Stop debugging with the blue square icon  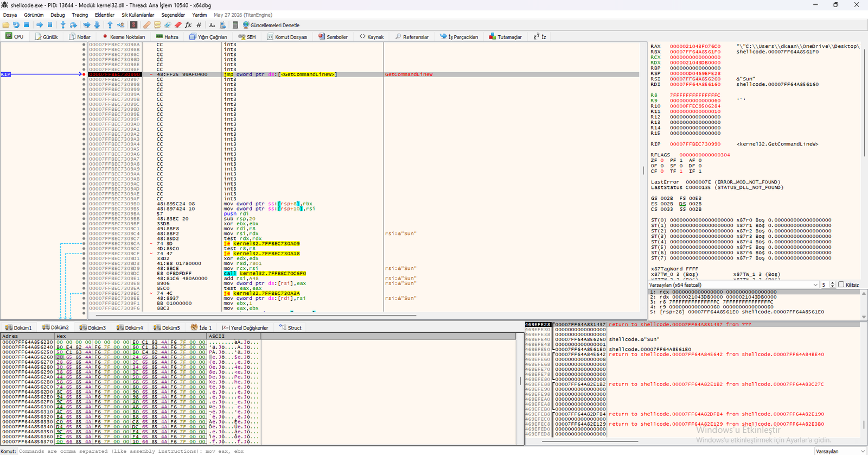tap(26, 25)
